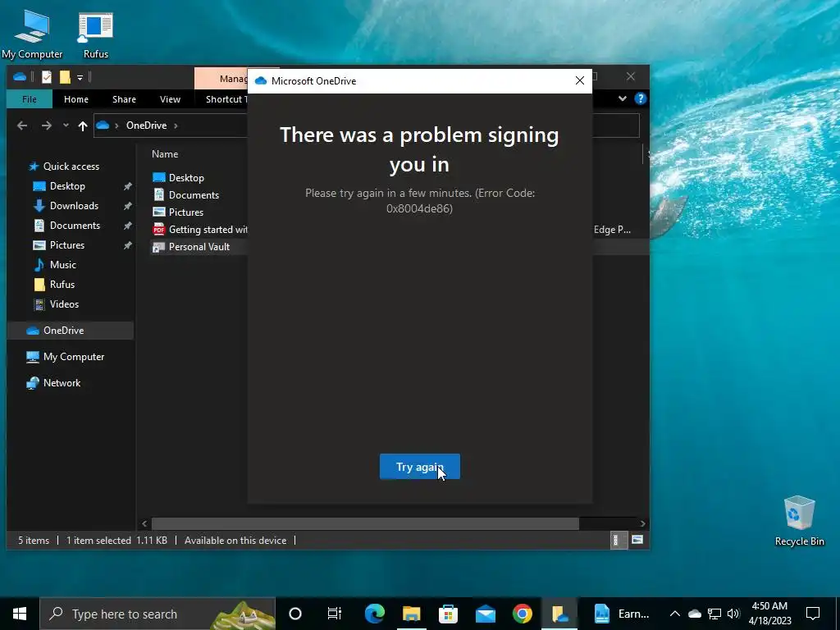Image resolution: width=840 pixels, height=630 pixels.
Task: Open the My Computer desktop icon
Action: click(x=32, y=34)
